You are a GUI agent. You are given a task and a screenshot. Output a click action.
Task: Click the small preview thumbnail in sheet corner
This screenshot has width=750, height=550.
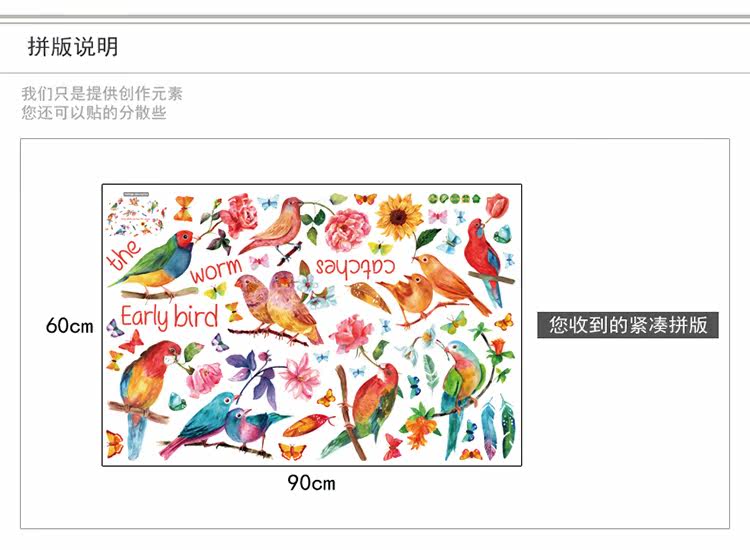coord(136,214)
